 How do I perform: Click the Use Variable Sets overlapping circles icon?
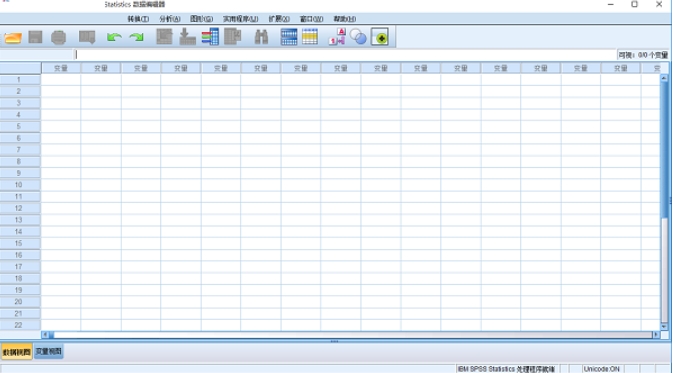coord(358,37)
